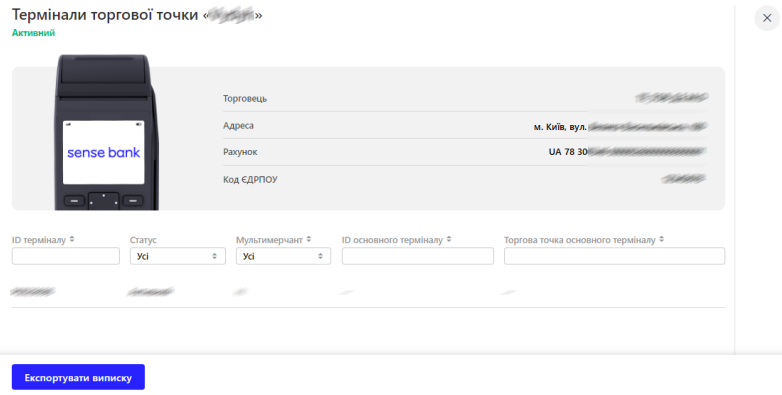
Task: Sort by ID терміналу column arrows
Action: point(72,239)
